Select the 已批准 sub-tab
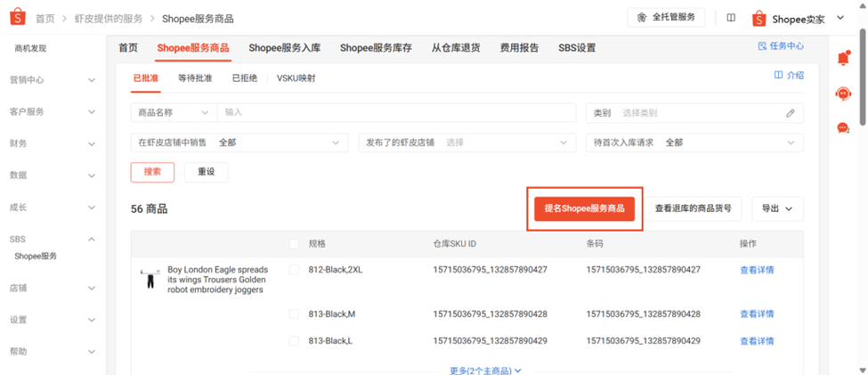 tap(146, 78)
